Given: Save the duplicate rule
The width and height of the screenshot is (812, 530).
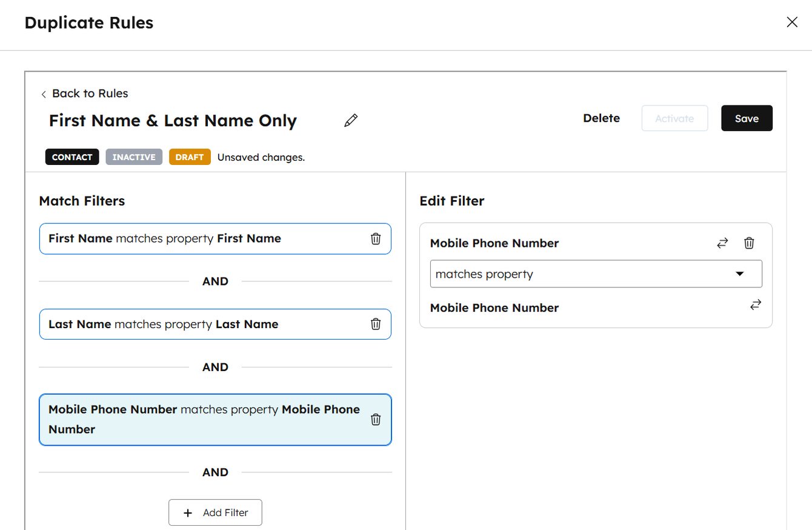Looking at the screenshot, I should point(747,118).
